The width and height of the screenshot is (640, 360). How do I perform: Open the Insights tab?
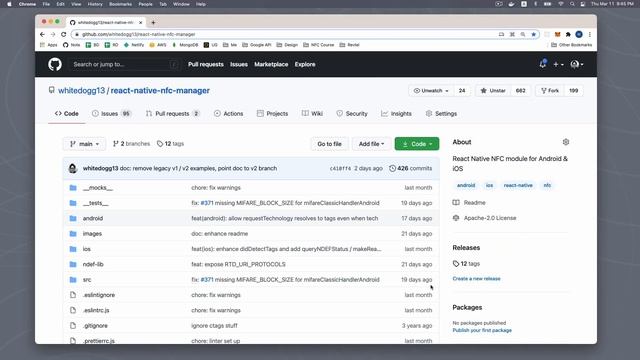[x=396, y=113]
